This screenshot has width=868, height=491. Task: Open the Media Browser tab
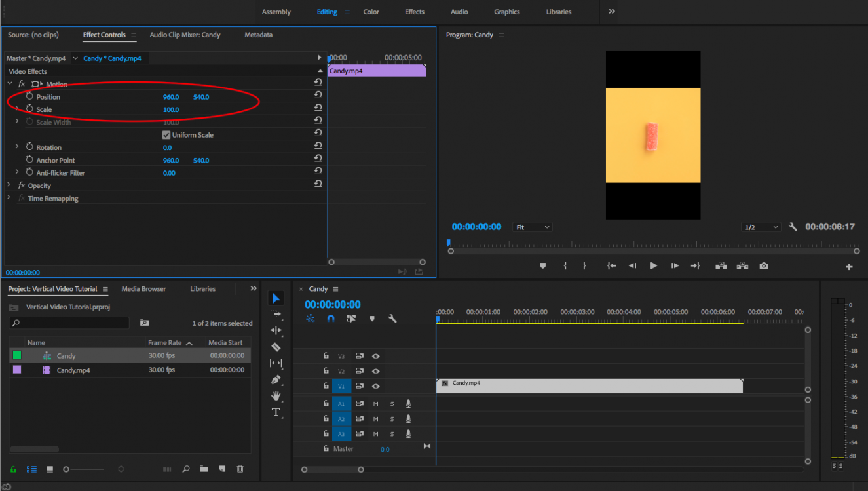tap(143, 289)
